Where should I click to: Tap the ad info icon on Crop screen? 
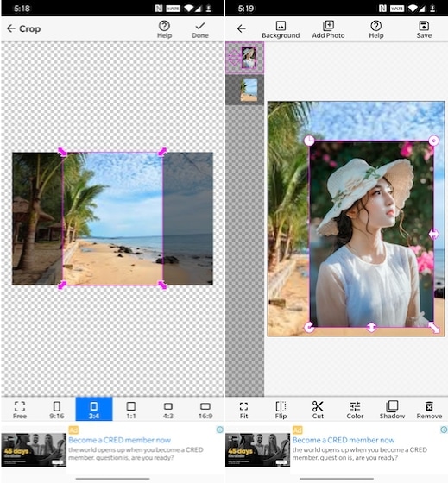(220, 430)
